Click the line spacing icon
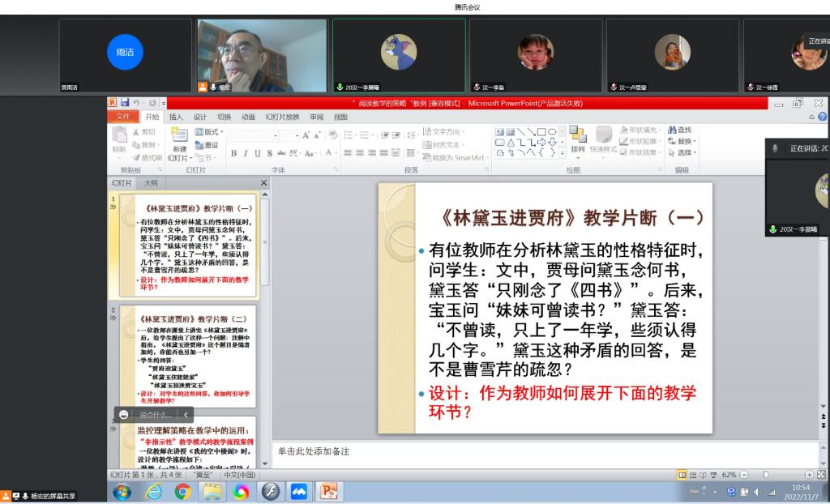This screenshot has height=504, width=830. (411, 135)
